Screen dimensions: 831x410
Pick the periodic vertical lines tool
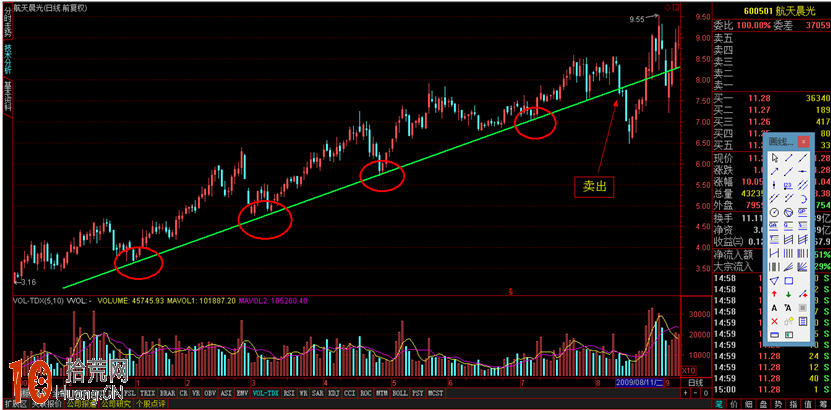pyautogui.click(x=788, y=253)
